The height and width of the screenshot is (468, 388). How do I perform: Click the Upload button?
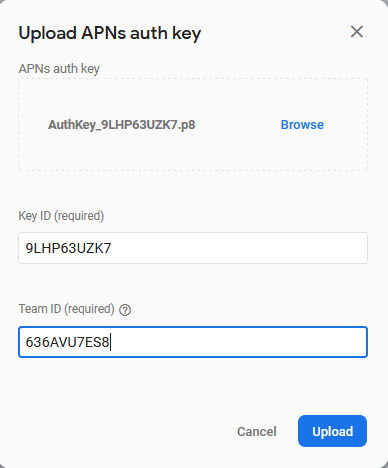click(332, 431)
